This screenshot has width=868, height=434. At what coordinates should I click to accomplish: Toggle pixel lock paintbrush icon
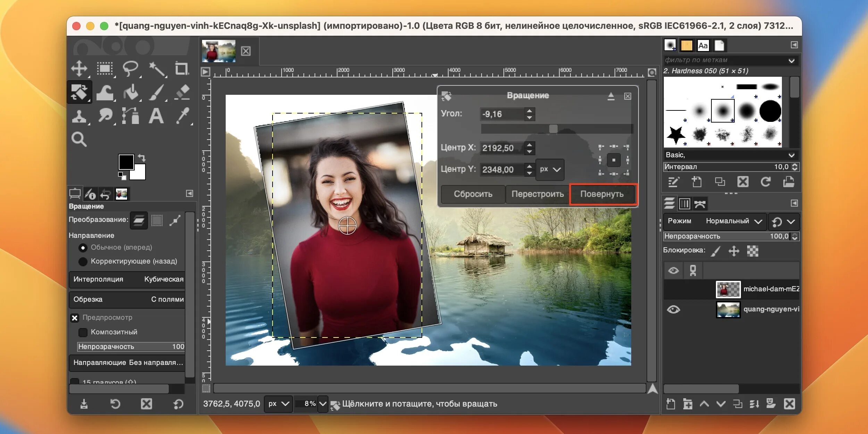[x=716, y=251]
